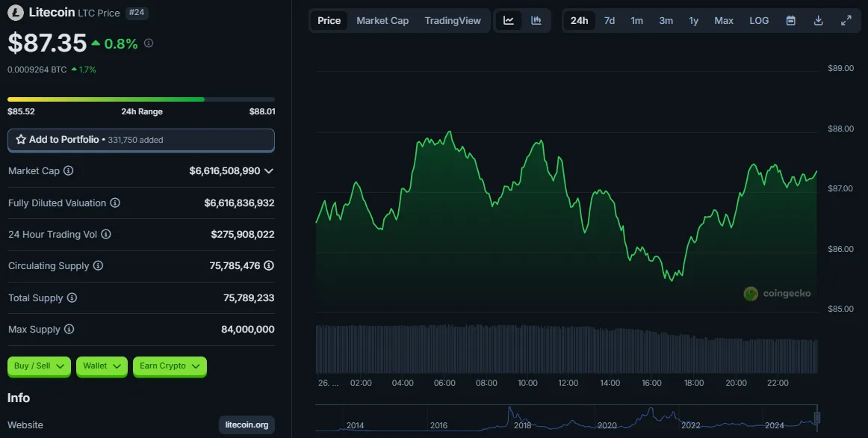Click the volume bars below price chart
This screenshot has height=438, width=868.
(x=565, y=349)
